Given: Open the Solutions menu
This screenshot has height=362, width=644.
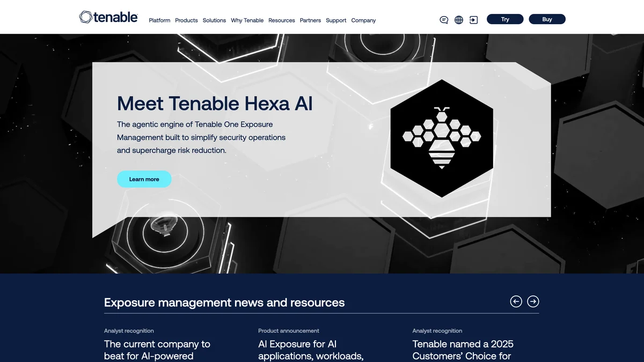Looking at the screenshot, I should tap(214, 20).
